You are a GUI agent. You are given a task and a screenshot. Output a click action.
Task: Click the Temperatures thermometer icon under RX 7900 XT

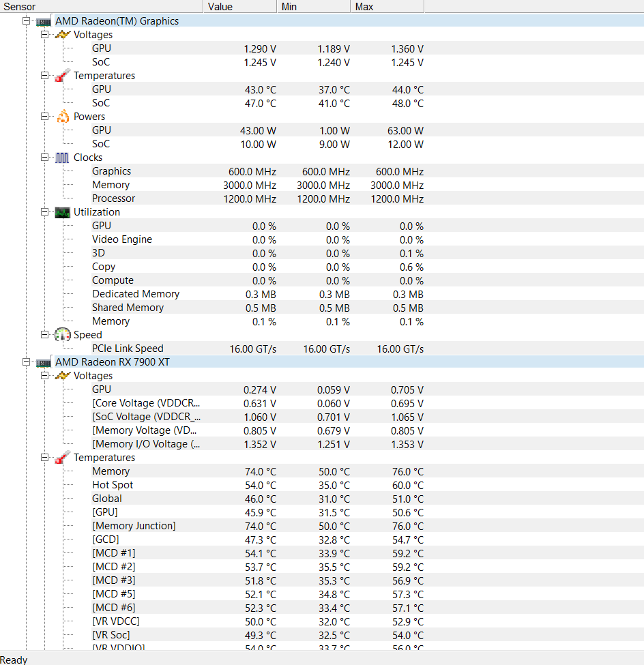tap(62, 458)
